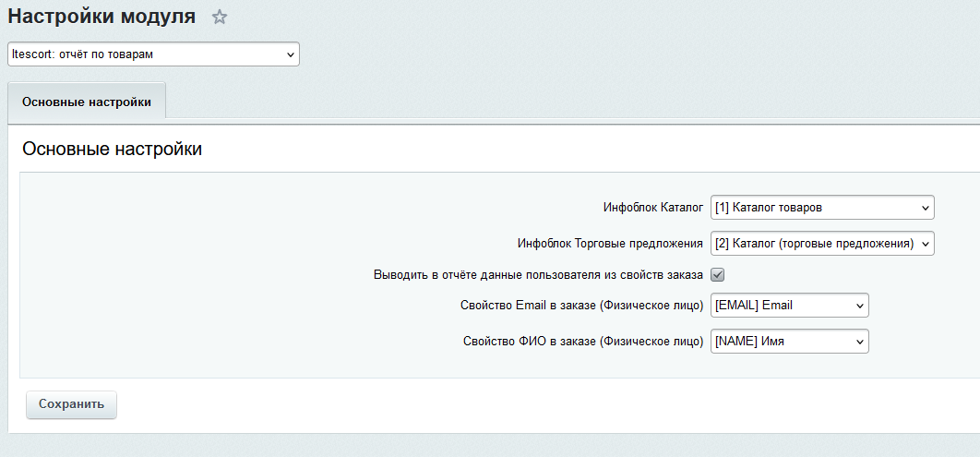This screenshot has width=980, height=457.
Task: Uncheck the user data from order properties checkbox
Action: (717, 274)
